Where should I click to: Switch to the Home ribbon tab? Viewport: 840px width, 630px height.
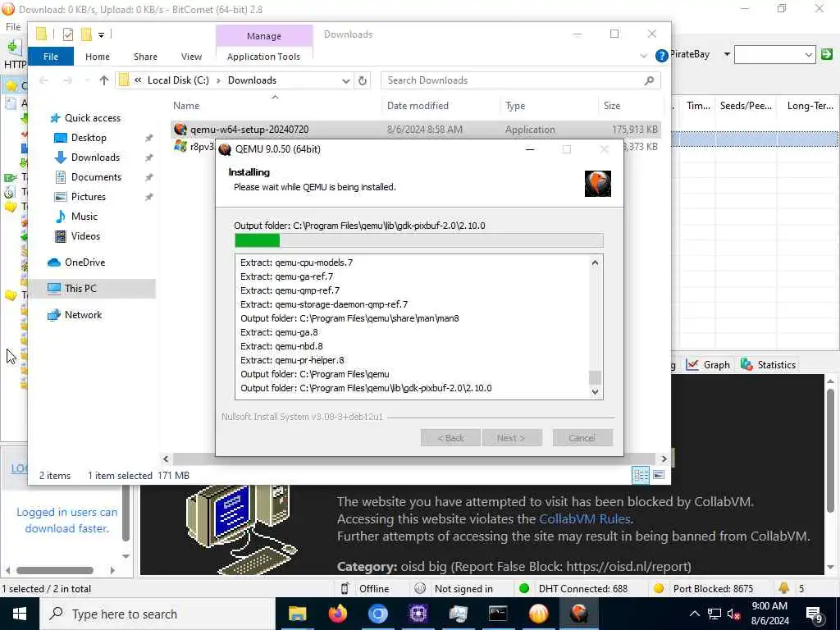[98, 57]
